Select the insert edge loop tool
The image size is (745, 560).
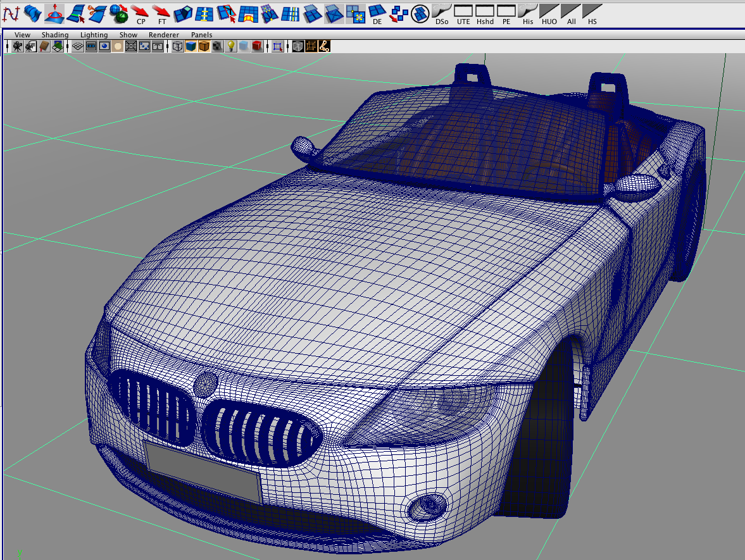pos(204,13)
